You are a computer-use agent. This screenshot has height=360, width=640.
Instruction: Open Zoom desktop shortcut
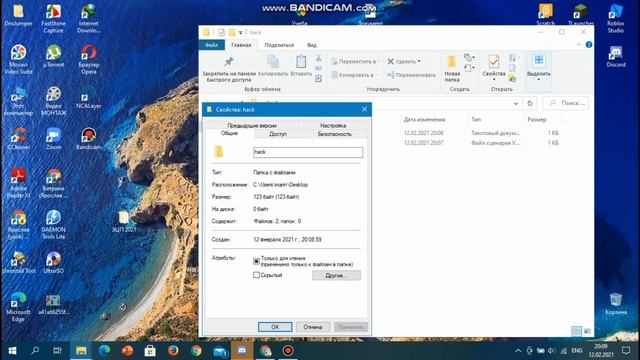tap(53, 139)
